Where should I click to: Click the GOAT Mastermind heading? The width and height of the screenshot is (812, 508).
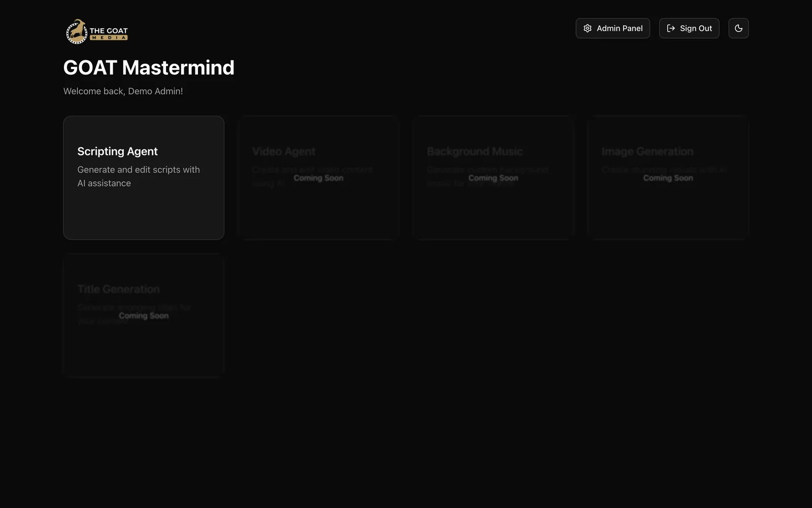click(149, 68)
